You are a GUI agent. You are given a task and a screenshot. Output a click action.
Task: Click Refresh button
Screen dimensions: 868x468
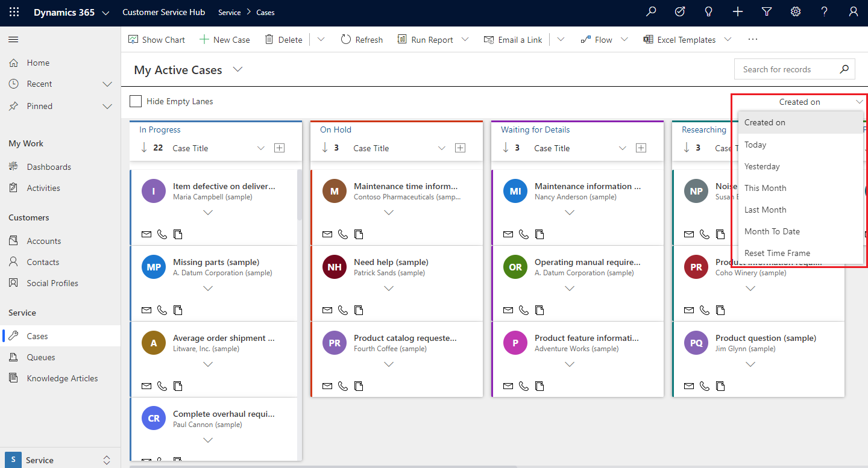click(362, 39)
